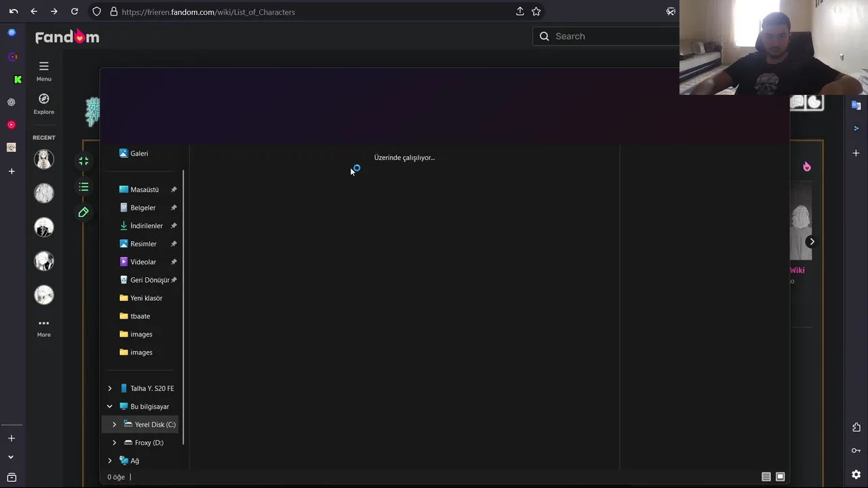This screenshot has width=868, height=488.
Task: Go back using the browser back arrow
Action: pos(34,12)
